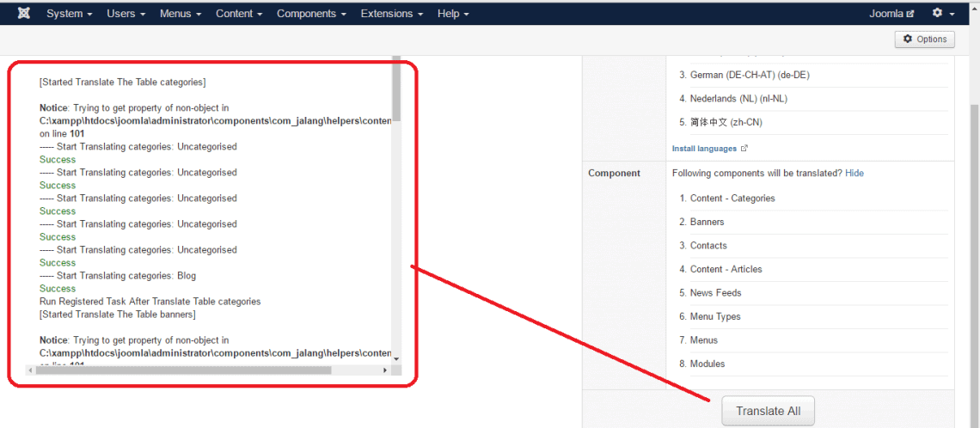Click the log scroll down arrow
980x428 pixels.
click(396, 357)
